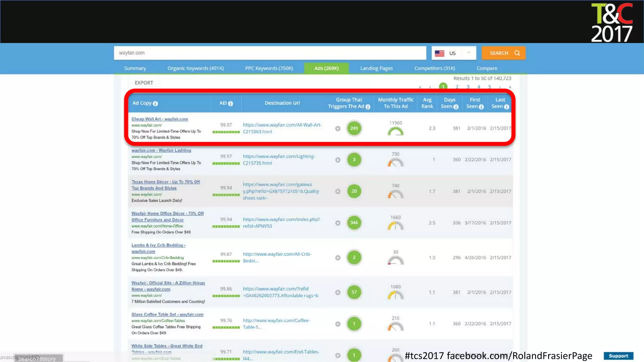Click the 249 keyword group green badge
The width and height of the screenshot is (644, 362).
354,128
